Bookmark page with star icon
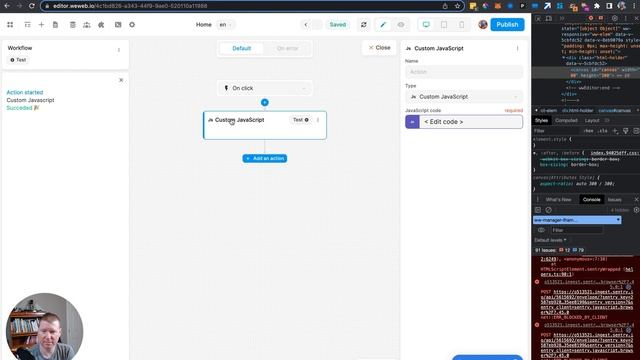This screenshot has width=640, height=360. (457, 6)
